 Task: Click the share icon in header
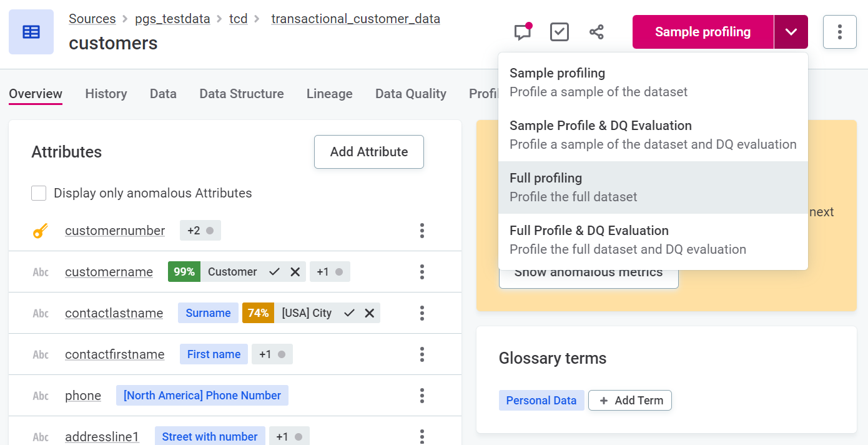coord(596,32)
